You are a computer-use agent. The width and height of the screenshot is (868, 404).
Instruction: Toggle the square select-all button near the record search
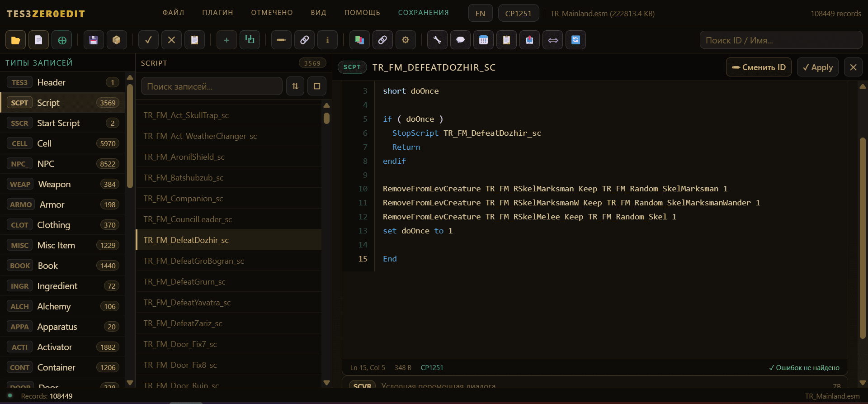[x=317, y=86]
